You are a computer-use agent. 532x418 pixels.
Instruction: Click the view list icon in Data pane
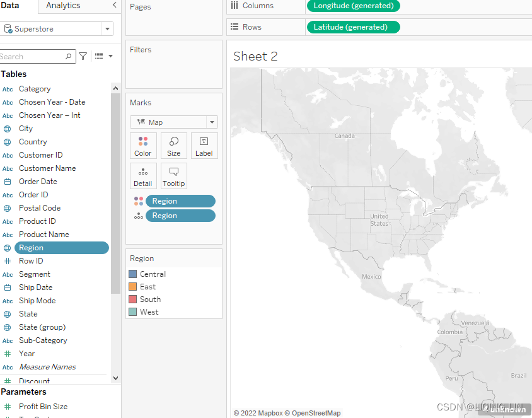(99, 56)
